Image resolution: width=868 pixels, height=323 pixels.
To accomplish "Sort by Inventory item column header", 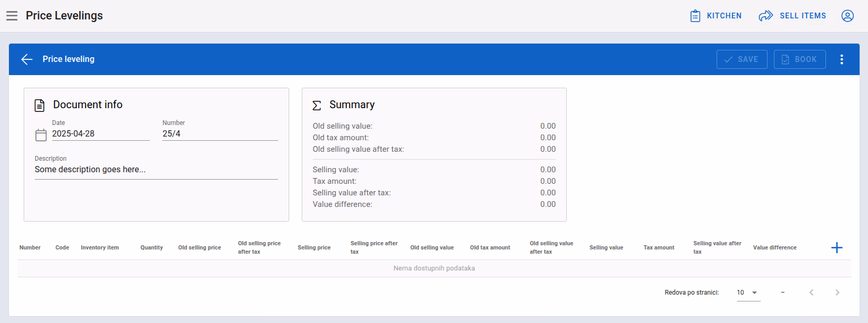I will 100,248.
